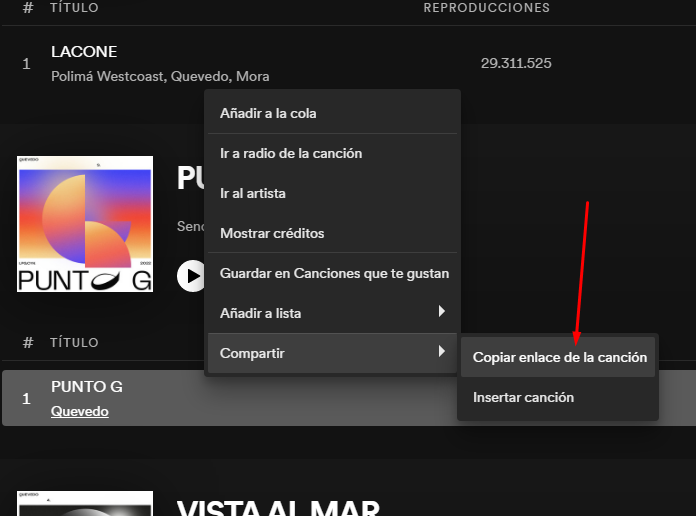Select Mostrar créditos option

(272, 233)
